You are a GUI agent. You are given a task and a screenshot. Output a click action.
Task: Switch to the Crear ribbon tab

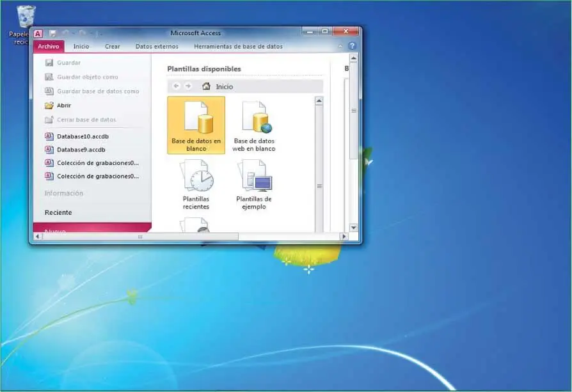113,46
